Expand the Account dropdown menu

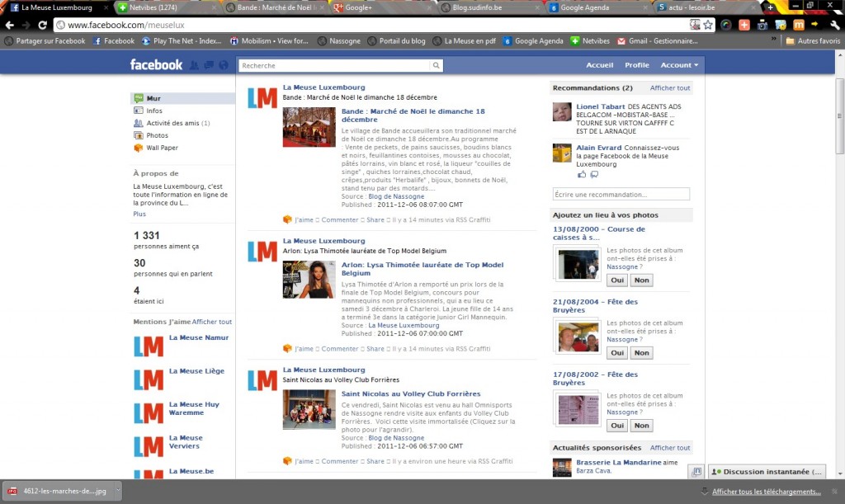(x=679, y=65)
